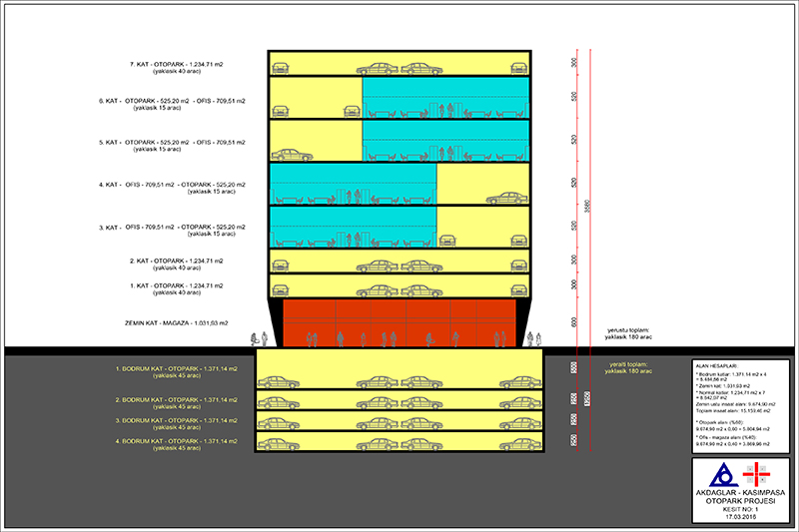Click the long car on 5. KAT

pyautogui.click(x=292, y=155)
